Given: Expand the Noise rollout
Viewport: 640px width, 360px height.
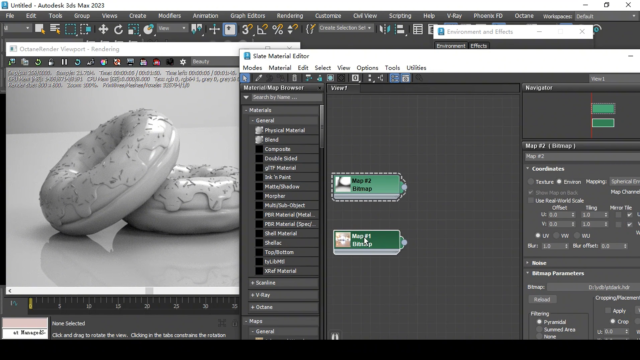Looking at the screenshot, I should 528,263.
